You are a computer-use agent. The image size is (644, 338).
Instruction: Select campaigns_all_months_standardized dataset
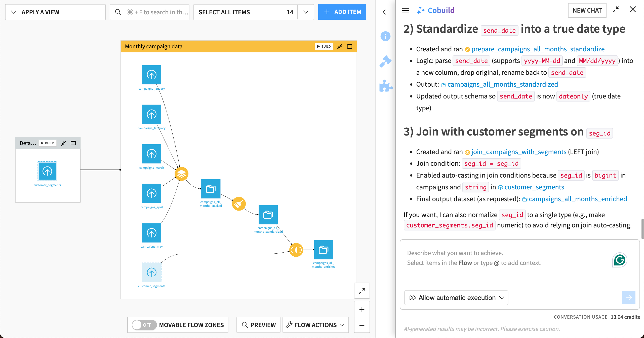tap(268, 215)
